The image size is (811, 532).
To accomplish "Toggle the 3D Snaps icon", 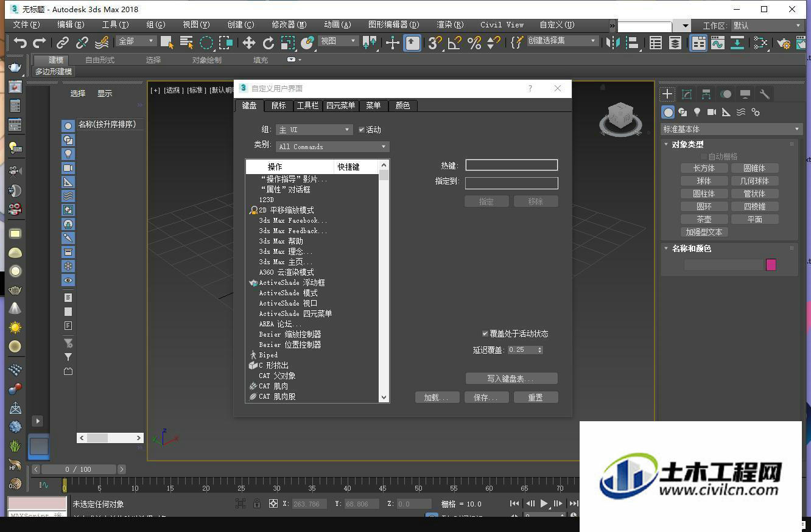I will [x=435, y=43].
